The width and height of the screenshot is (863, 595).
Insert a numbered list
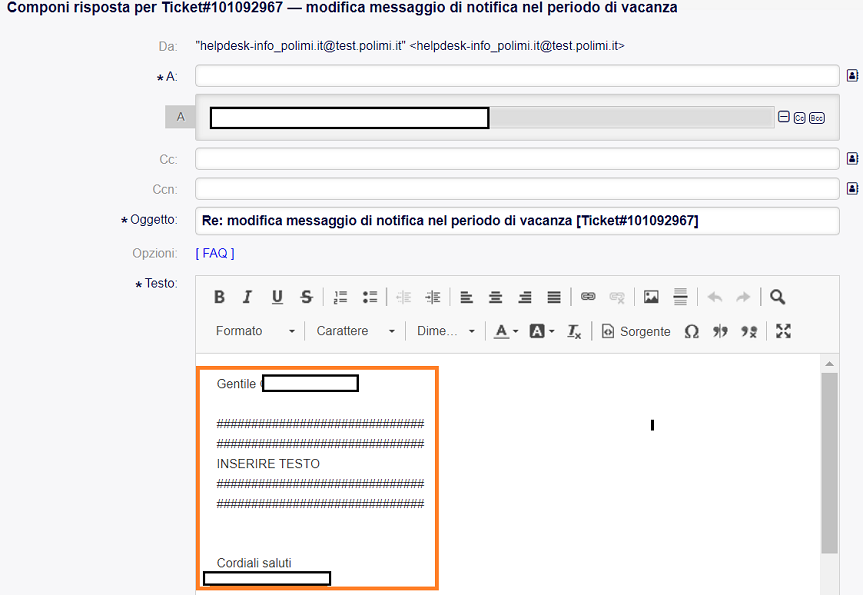coord(340,297)
